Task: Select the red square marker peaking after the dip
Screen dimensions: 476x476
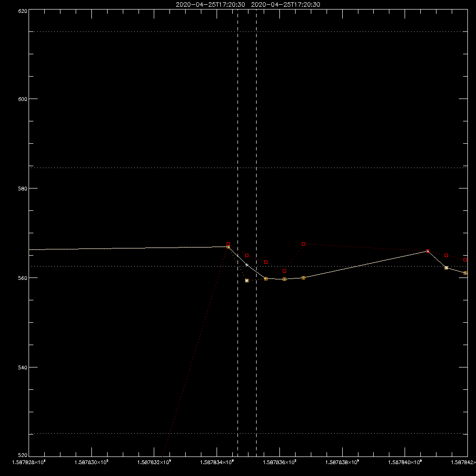Action: (304, 244)
